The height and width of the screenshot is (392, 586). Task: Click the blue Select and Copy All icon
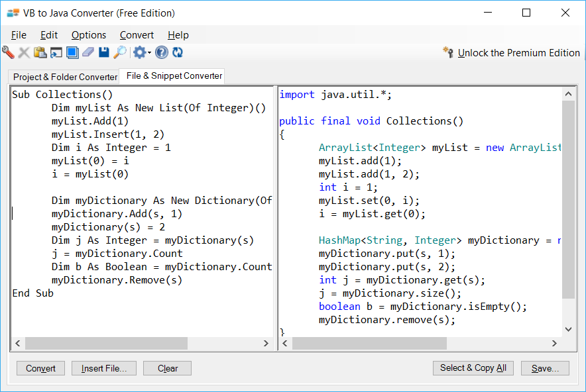pyautogui.click(x=72, y=52)
